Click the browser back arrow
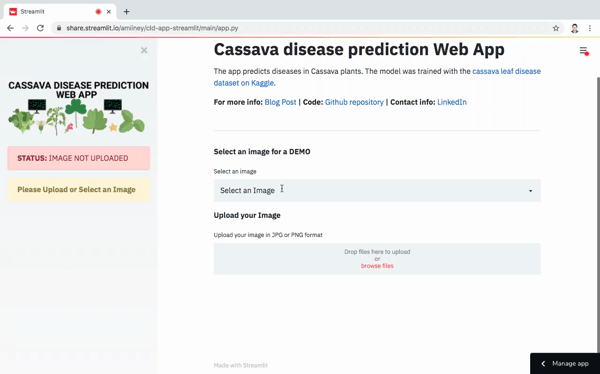 click(x=10, y=28)
